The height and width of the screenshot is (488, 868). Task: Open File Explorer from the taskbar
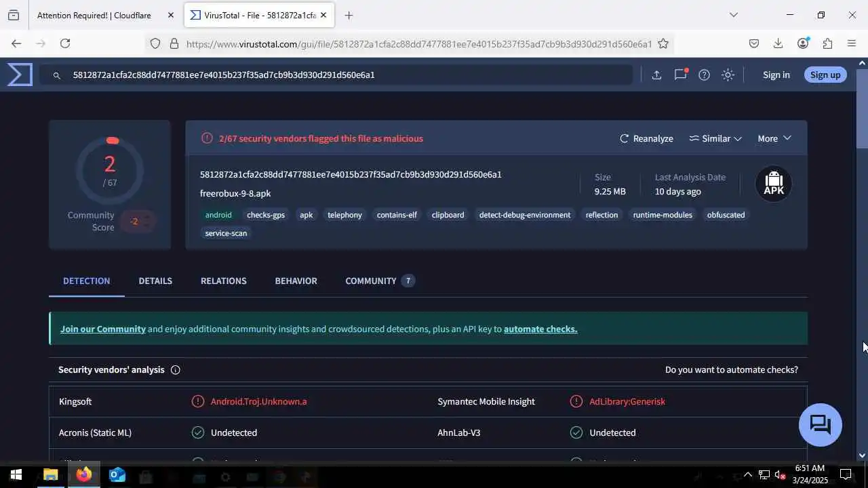(50, 474)
